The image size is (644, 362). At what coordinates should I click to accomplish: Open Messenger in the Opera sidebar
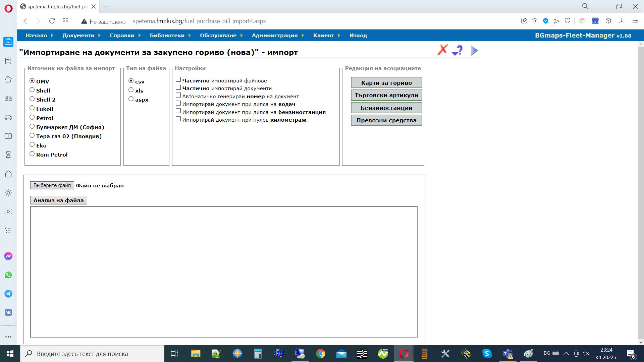8,256
